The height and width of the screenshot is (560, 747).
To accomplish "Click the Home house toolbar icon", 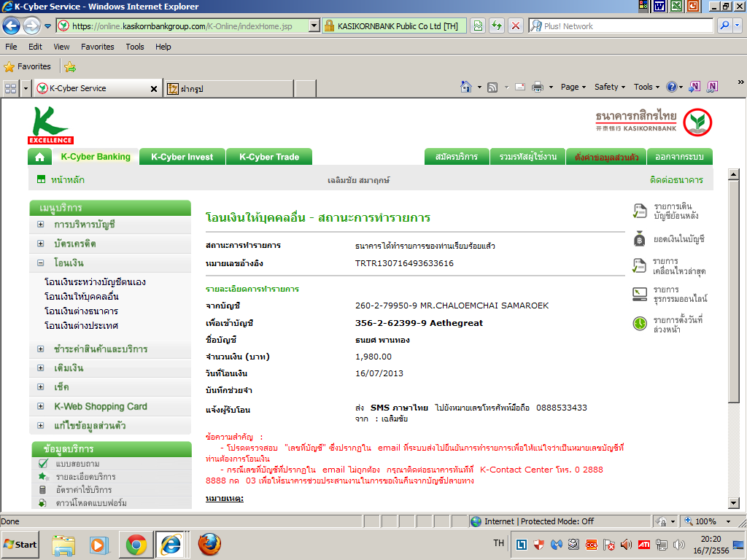I will 466,87.
